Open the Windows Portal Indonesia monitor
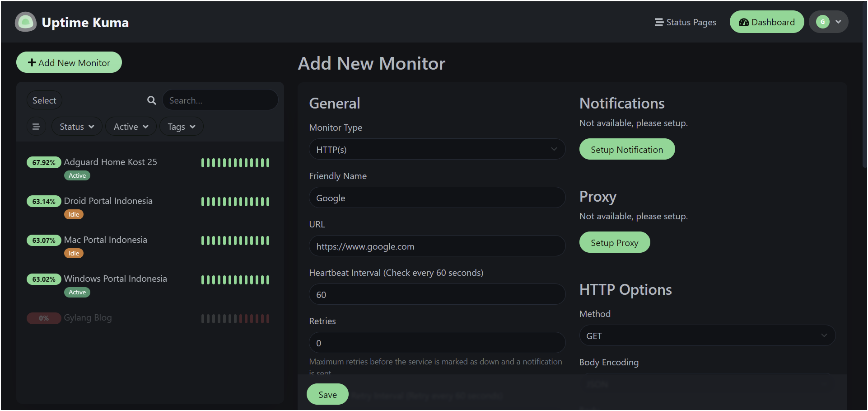 click(150, 284)
